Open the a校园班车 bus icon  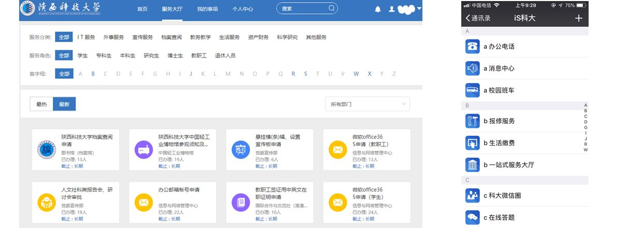pyautogui.click(x=472, y=91)
